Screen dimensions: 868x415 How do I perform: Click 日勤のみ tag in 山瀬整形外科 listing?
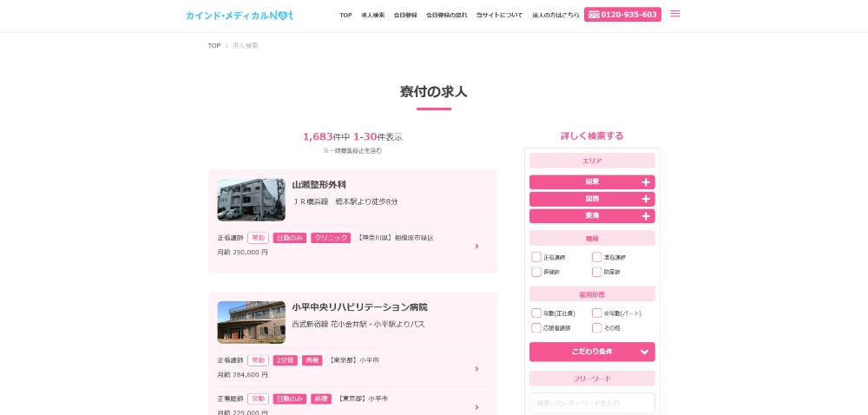coord(290,238)
